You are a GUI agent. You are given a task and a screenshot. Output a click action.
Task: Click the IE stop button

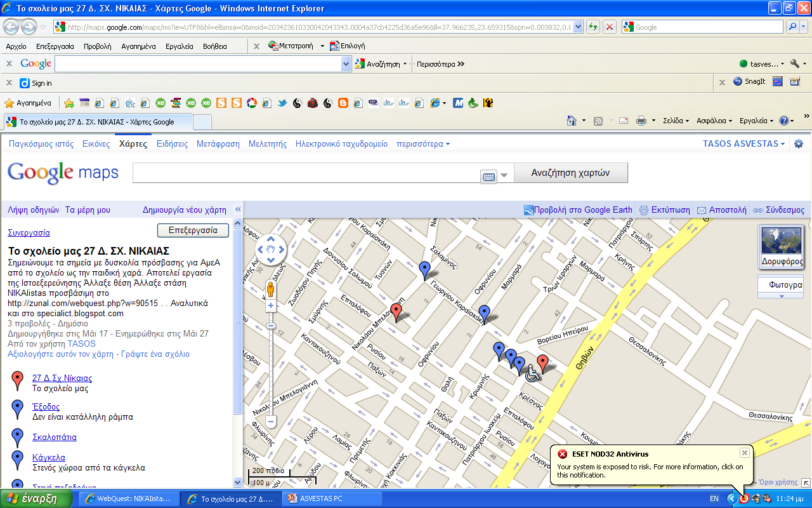(x=609, y=27)
